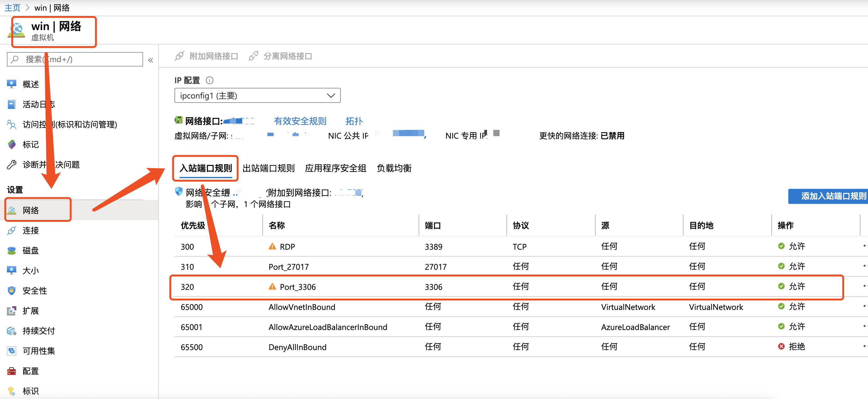Viewport: 868px width, 399px height.
Task: Click the 网络 network icon in settings
Action: click(x=12, y=210)
